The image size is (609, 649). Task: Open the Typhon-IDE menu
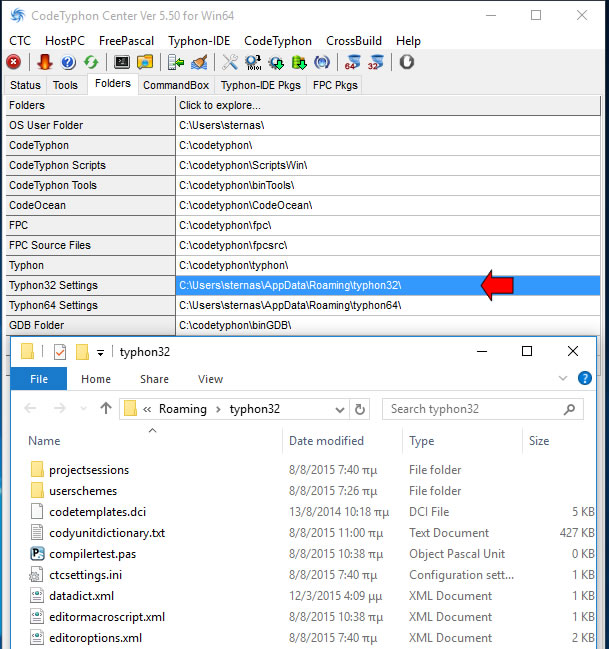[x=199, y=41]
